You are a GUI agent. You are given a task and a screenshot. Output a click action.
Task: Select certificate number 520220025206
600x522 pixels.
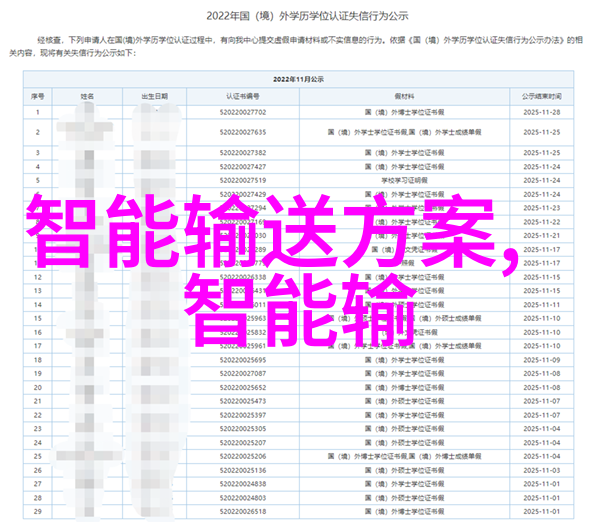click(243, 456)
